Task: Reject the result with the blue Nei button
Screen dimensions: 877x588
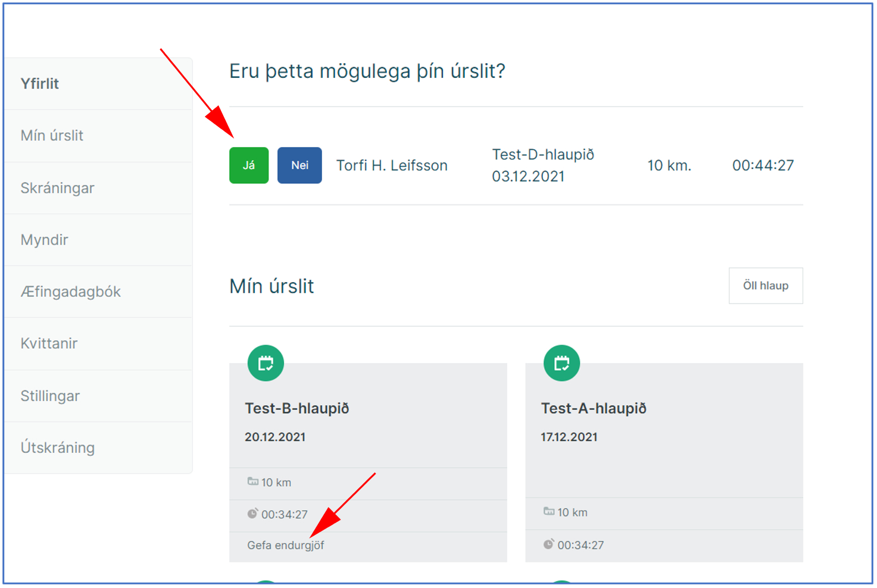Action: pos(299,165)
